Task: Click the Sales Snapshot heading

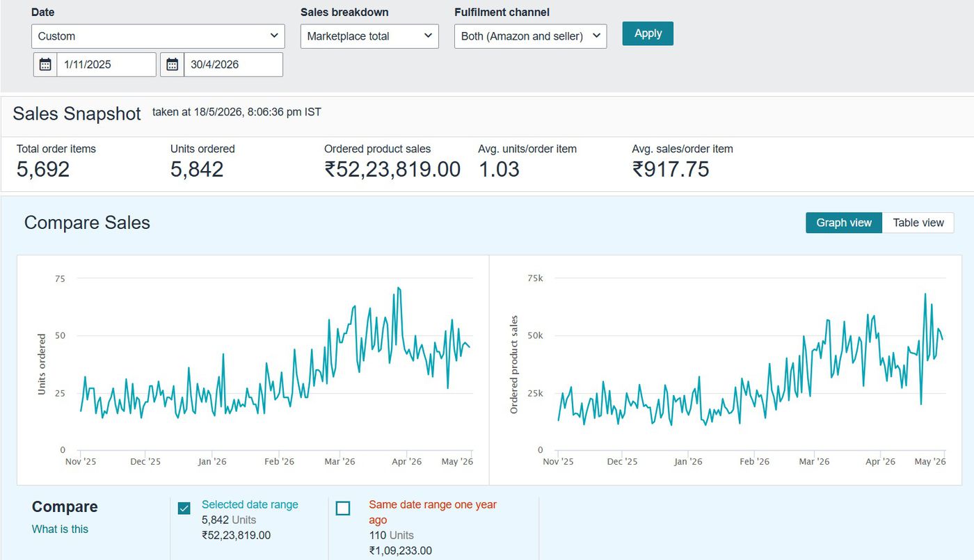Action: (77, 113)
